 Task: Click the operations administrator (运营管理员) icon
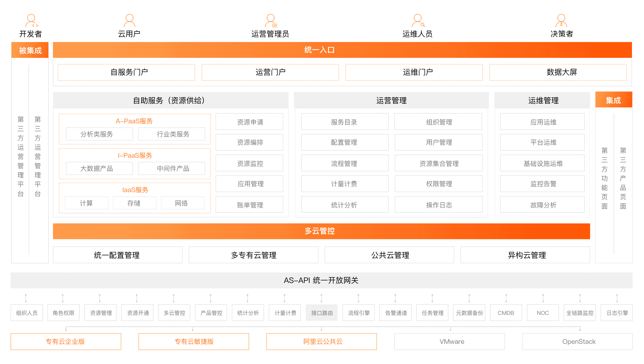pos(271,20)
